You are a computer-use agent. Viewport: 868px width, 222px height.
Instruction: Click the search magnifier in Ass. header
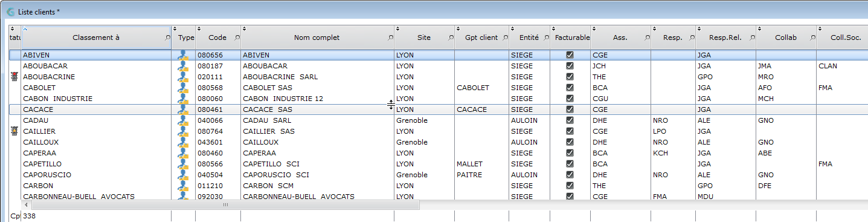(x=648, y=38)
